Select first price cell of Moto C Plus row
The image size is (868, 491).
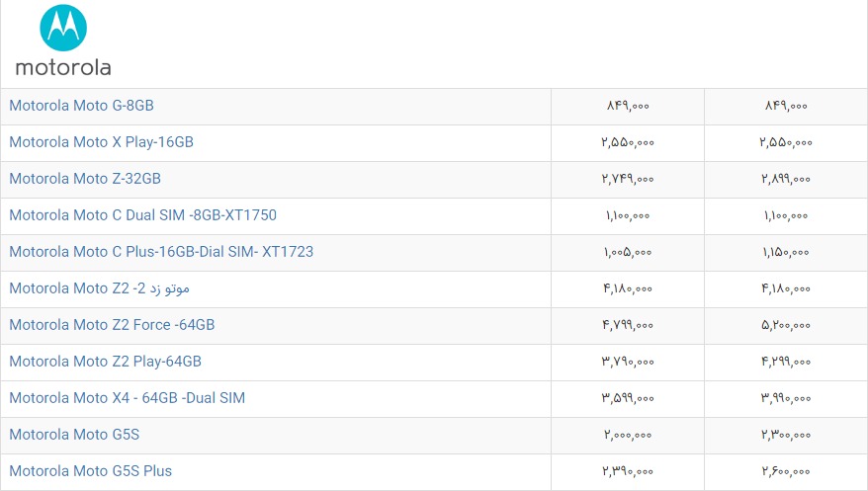(x=628, y=253)
